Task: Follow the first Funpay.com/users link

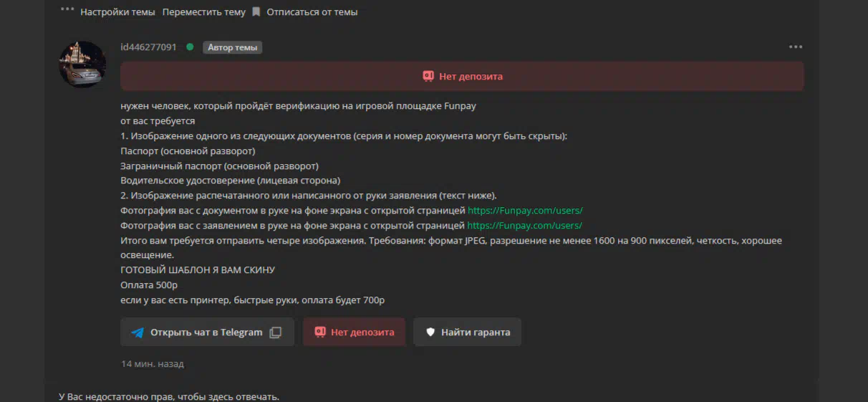Action: pos(525,211)
